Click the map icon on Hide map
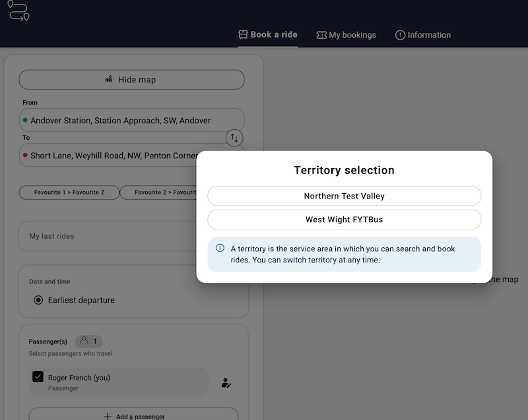 (109, 80)
